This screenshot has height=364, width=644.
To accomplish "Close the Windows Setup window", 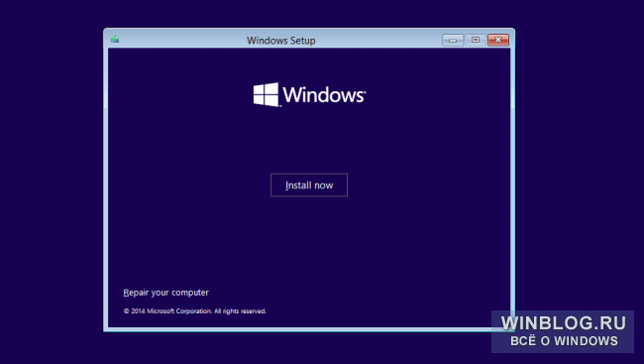I will tap(498, 40).
